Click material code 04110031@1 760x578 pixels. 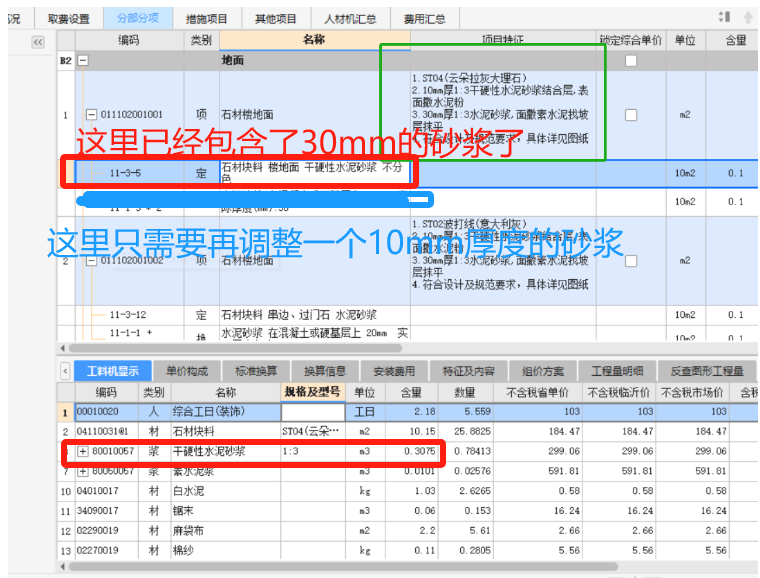tap(102, 431)
